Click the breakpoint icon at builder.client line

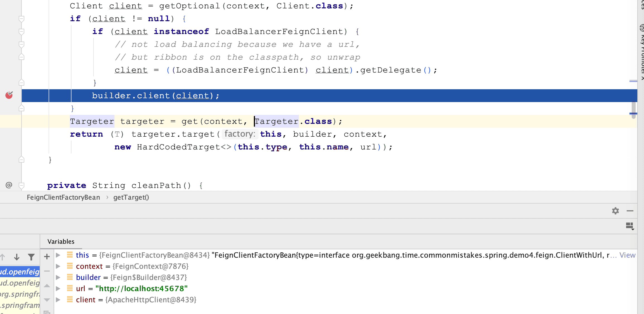point(9,95)
